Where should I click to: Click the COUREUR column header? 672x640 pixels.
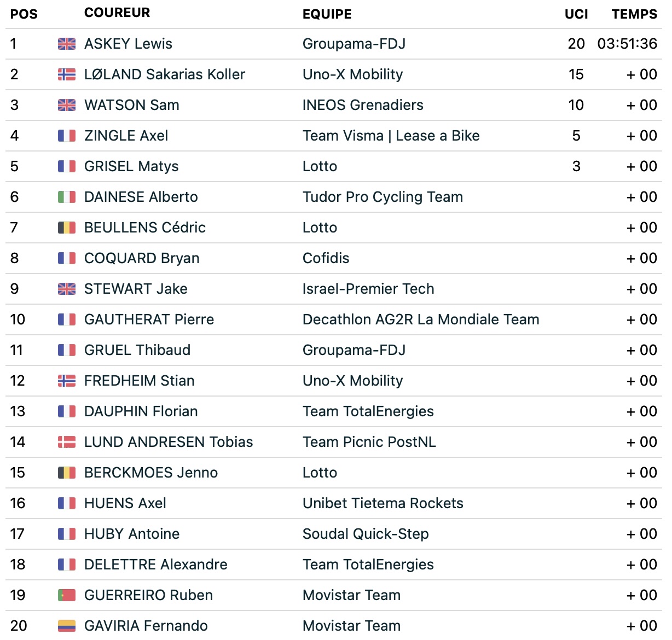tap(117, 13)
